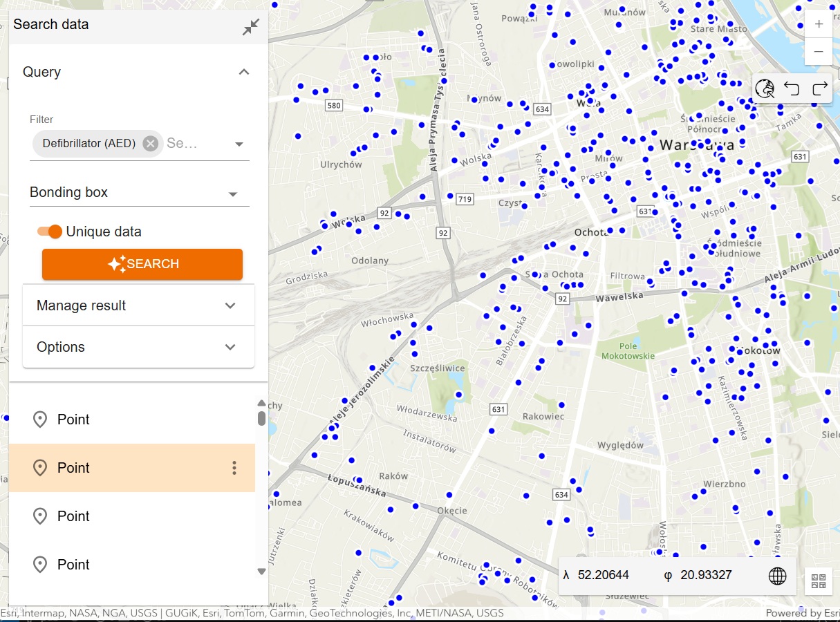Image resolution: width=840 pixels, height=622 pixels.
Task: Zoom in on the map
Action: pyautogui.click(x=819, y=24)
